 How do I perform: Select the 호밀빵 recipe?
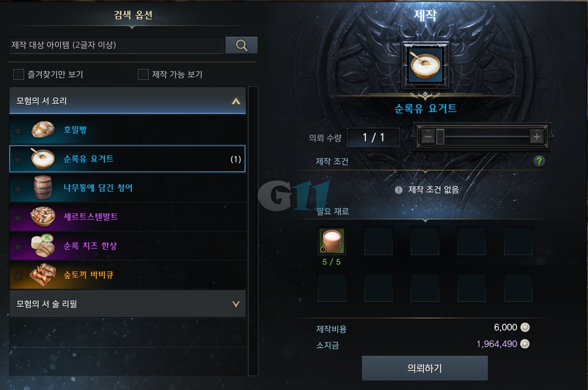127,130
